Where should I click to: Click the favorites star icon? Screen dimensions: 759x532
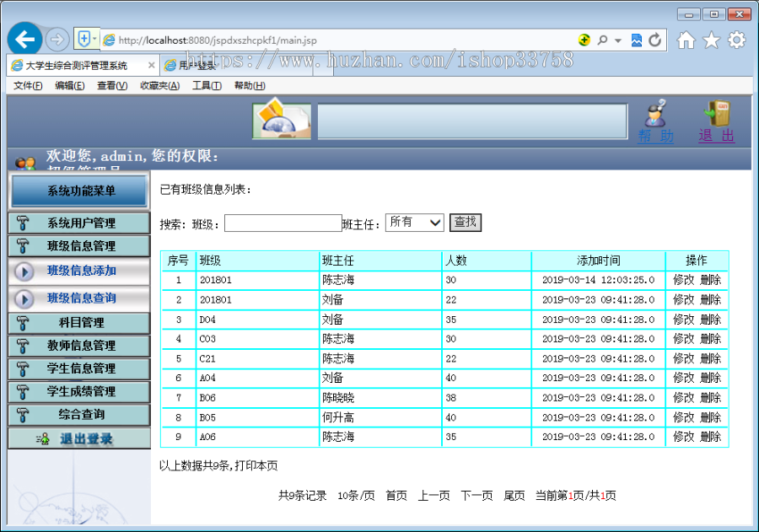(x=710, y=39)
